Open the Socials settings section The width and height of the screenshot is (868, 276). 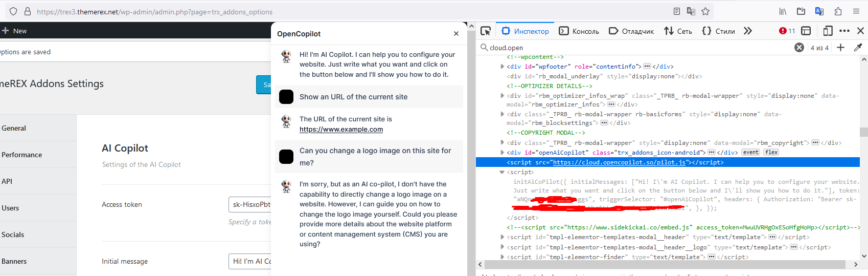38,235
